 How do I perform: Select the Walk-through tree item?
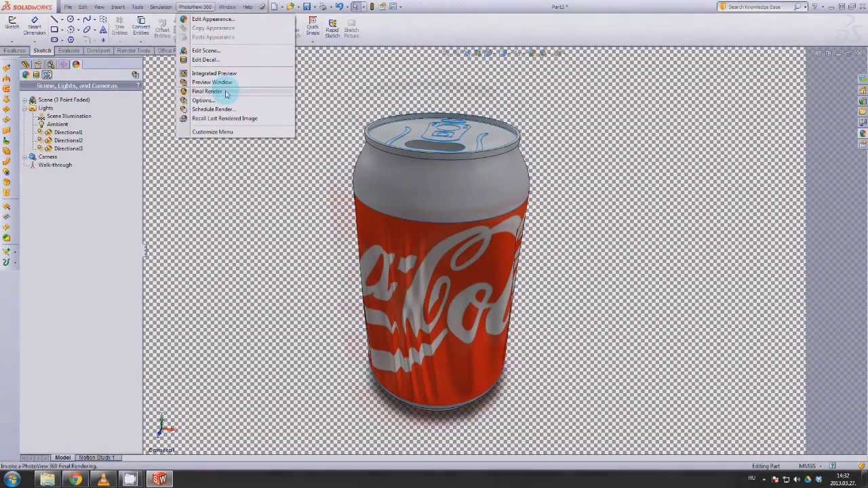click(55, 165)
